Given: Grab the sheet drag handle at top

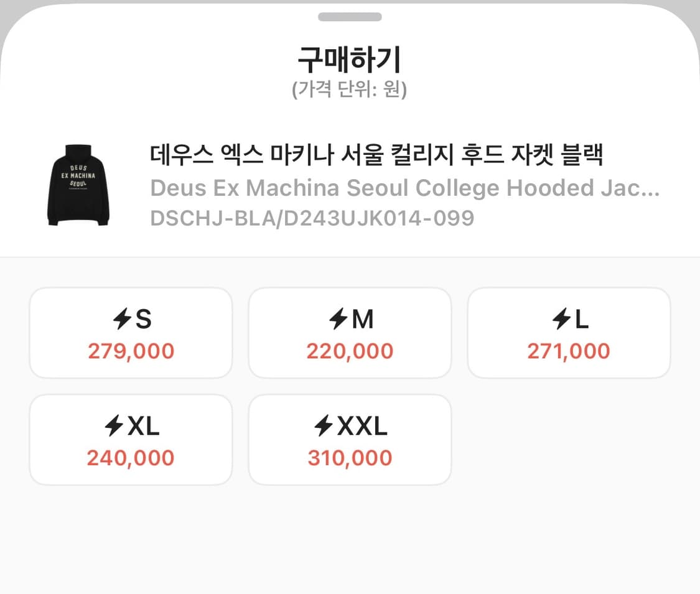Looking at the screenshot, I should coord(350,17).
